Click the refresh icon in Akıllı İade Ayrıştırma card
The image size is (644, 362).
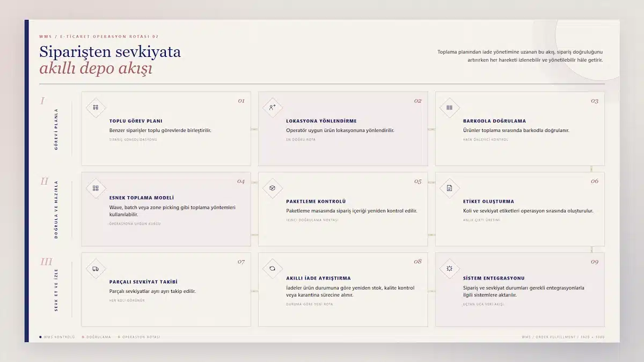(x=273, y=269)
